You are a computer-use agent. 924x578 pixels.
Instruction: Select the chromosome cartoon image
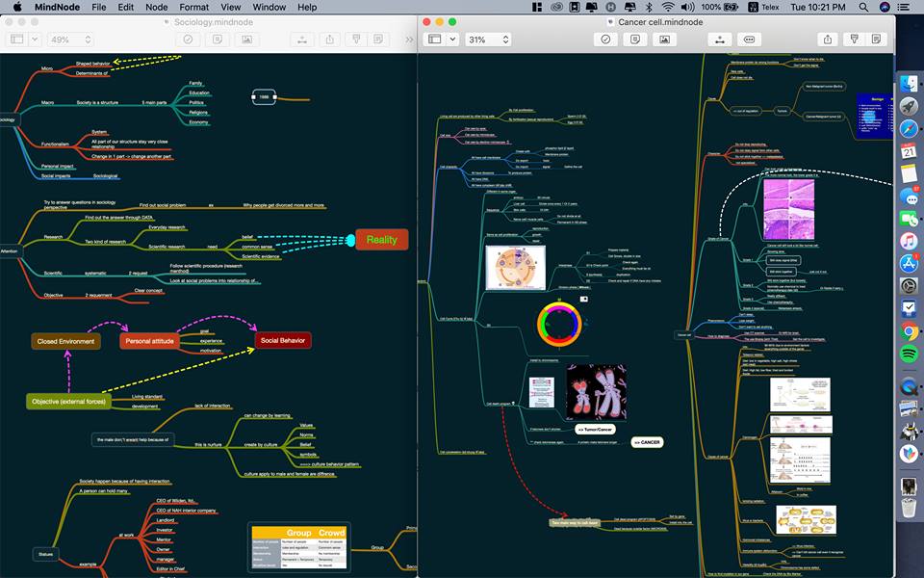coord(596,391)
